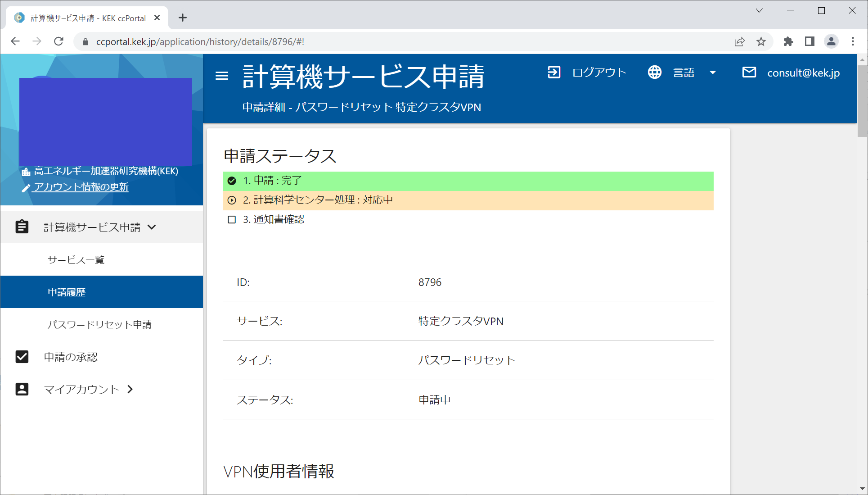Click the logout arrow icon
The height and width of the screenshot is (495, 868).
[554, 72]
